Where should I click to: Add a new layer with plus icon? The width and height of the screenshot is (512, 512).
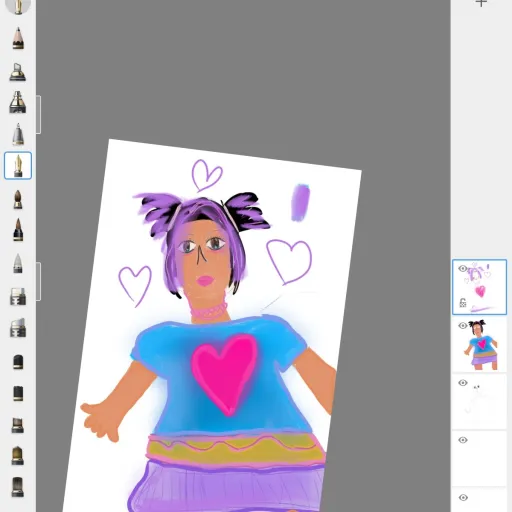(481, 3)
